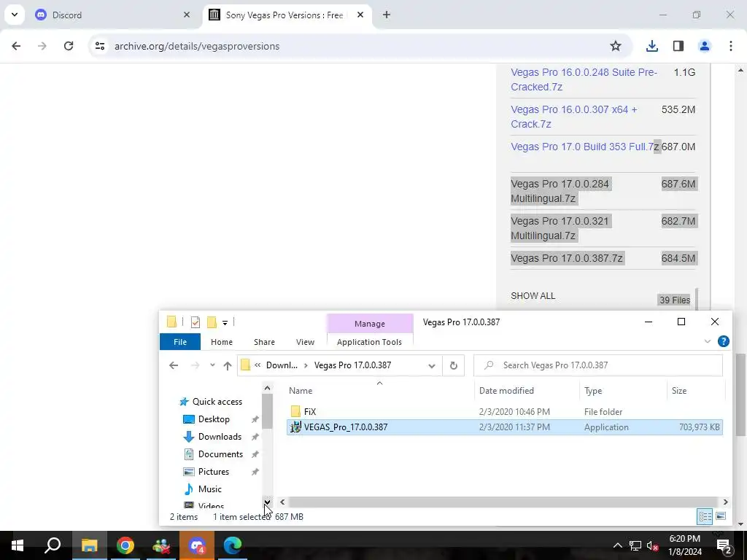Click Properties icon in quick access toolbar

point(196,322)
